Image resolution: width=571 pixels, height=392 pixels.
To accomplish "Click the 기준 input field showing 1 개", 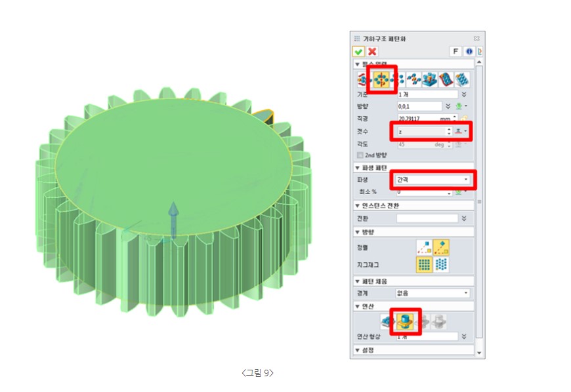I will pyautogui.click(x=427, y=94).
